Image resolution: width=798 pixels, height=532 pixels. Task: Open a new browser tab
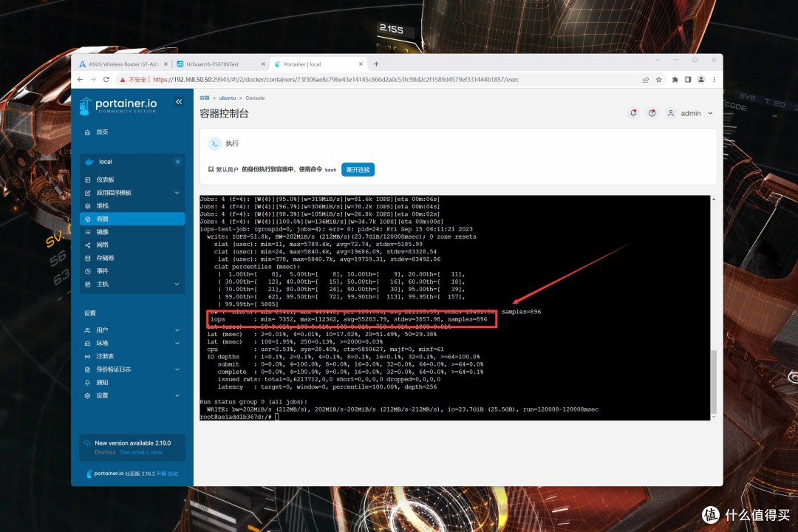376,64
